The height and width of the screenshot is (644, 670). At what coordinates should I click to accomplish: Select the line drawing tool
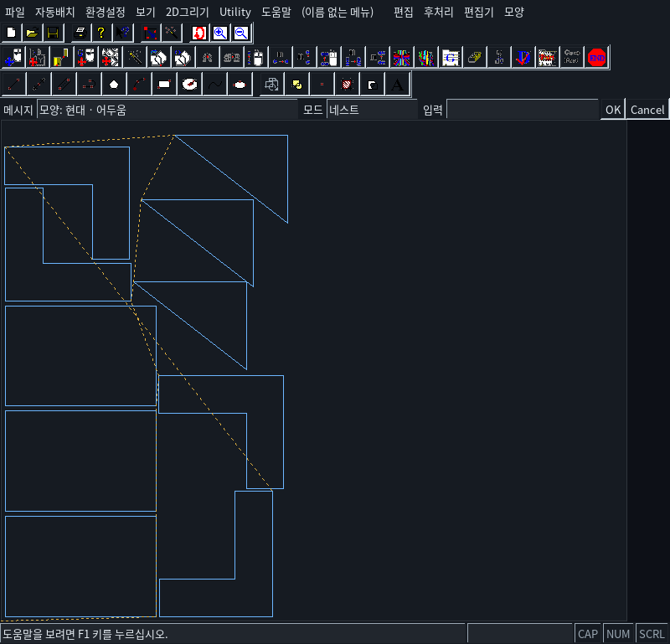[14, 85]
